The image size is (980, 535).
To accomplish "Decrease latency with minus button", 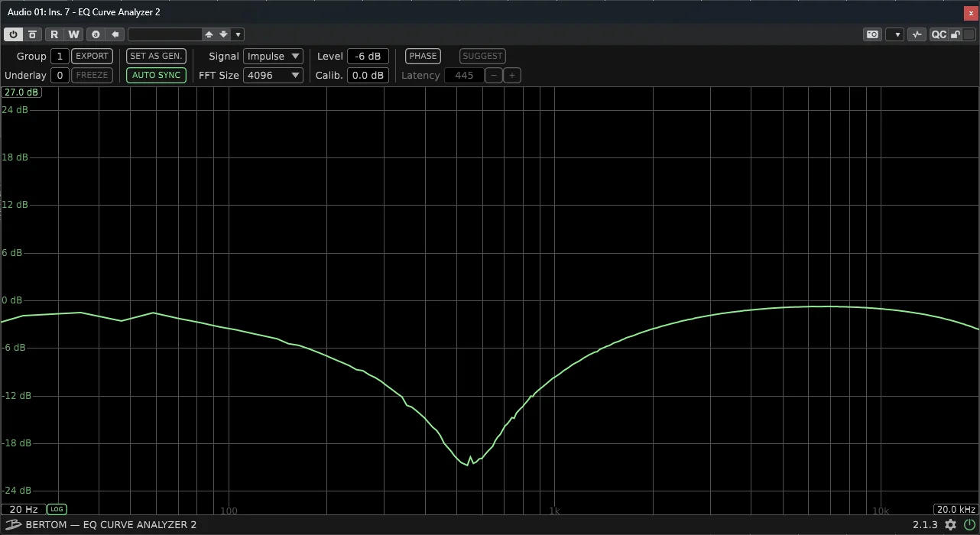I will tap(495, 75).
